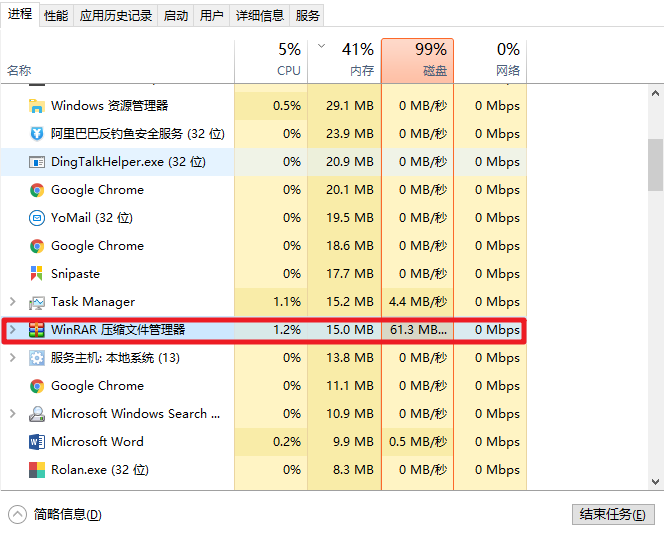Image resolution: width=664 pixels, height=539 pixels.
Task: Switch to the 性能 tab
Action: tap(56, 15)
